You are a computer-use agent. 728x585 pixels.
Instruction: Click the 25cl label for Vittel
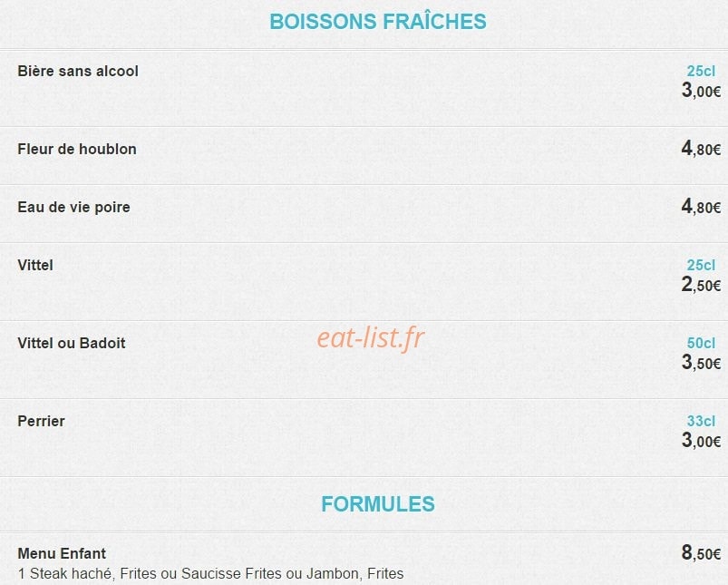701,266
